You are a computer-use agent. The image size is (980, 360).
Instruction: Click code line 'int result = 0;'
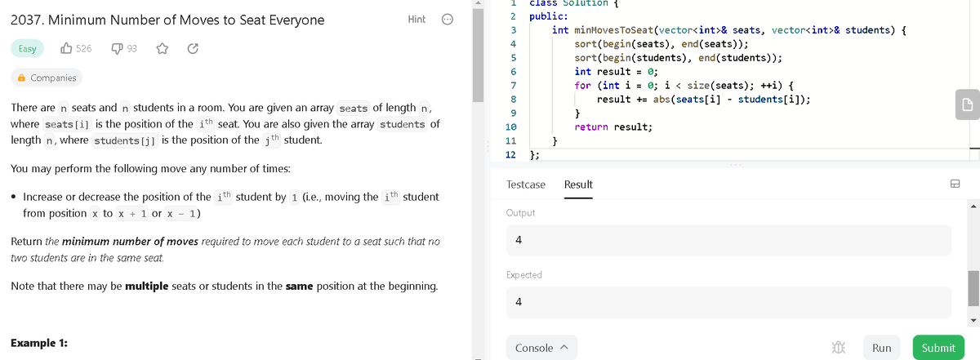click(617, 72)
